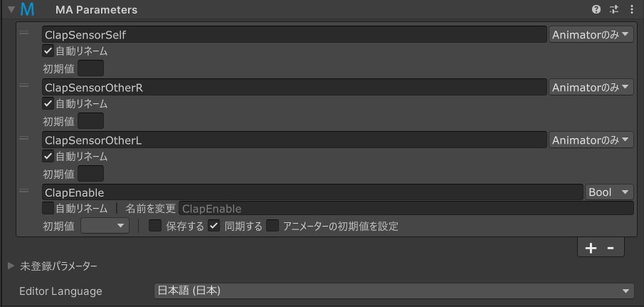Remove selected parameter with minus button
The image size is (644, 307).
pyautogui.click(x=611, y=248)
